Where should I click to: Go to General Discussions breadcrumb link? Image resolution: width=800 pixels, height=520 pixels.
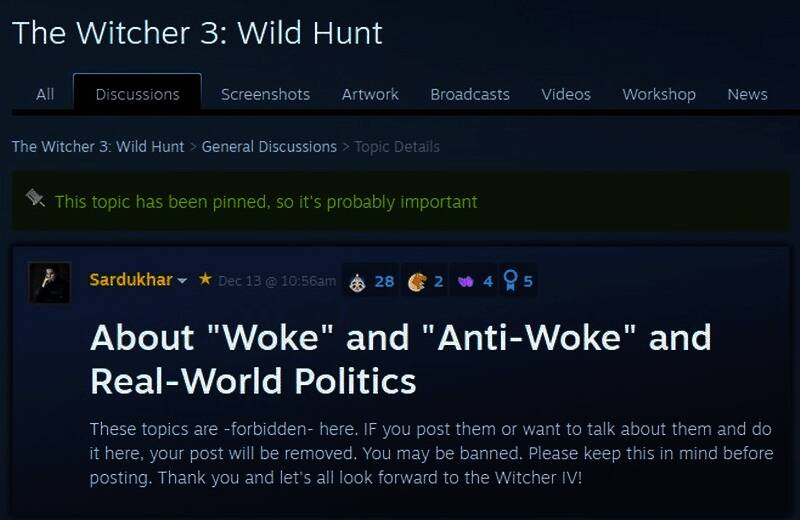tap(269, 147)
